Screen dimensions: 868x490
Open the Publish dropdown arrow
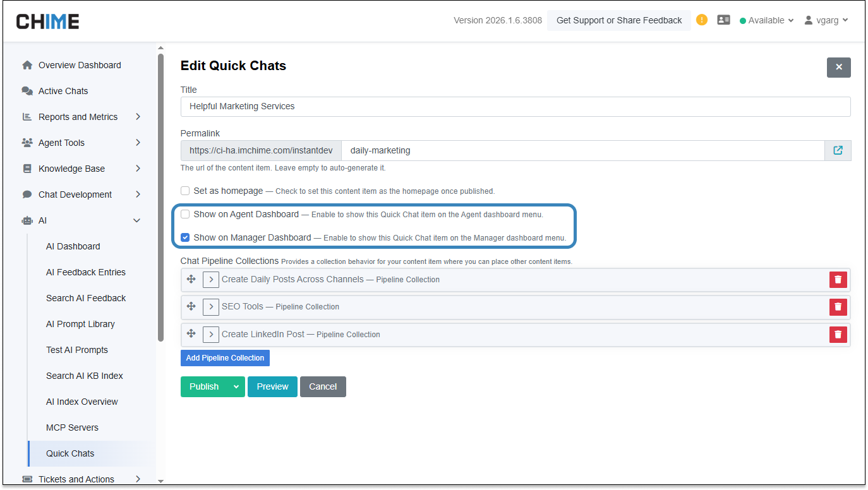click(236, 387)
